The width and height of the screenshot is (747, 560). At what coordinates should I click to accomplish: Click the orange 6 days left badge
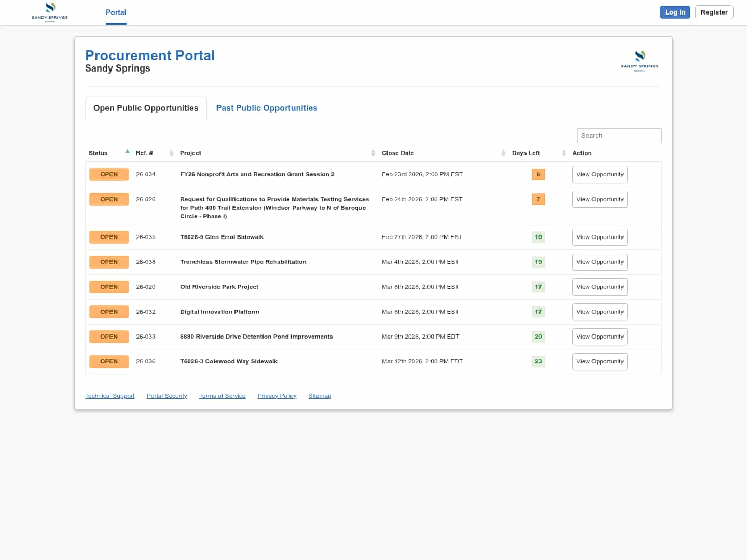(x=538, y=175)
